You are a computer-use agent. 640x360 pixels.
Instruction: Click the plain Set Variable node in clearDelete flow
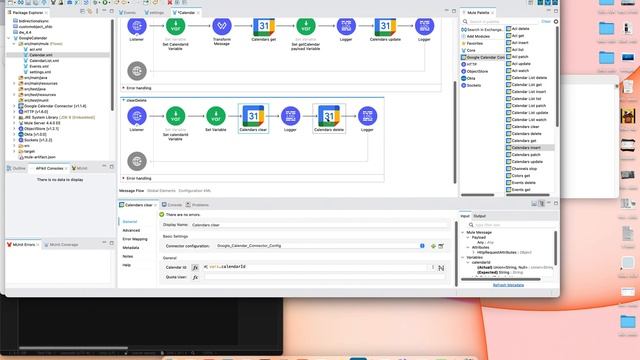216,116
